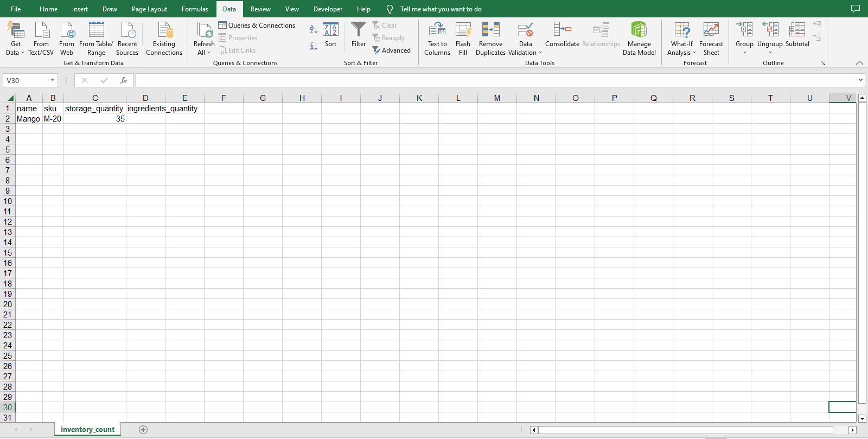868x439 pixels.
Task: Select cell containing Mango
Action: coord(29,119)
